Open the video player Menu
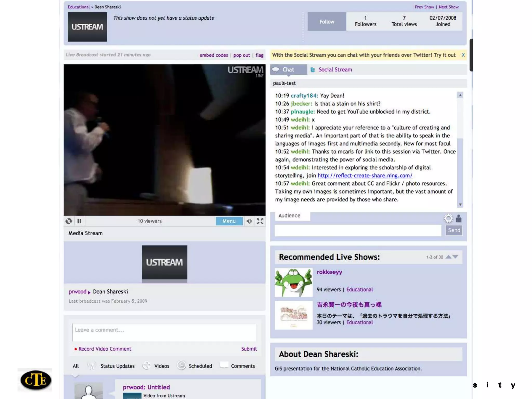Viewport: 532px width, 399px height. click(x=229, y=221)
